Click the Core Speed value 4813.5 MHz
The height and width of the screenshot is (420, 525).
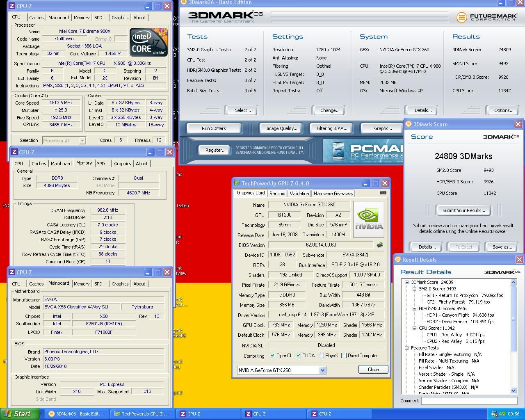(61, 103)
